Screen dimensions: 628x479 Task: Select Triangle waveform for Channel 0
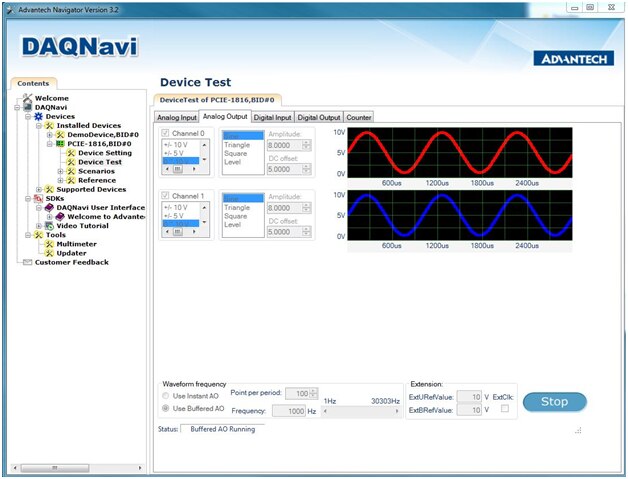tap(237, 145)
